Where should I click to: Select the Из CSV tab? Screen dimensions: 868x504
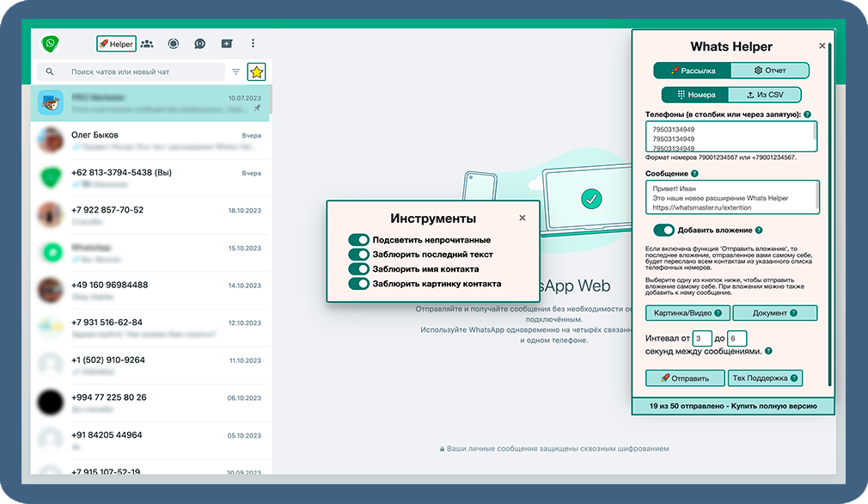pyautogui.click(x=764, y=95)
